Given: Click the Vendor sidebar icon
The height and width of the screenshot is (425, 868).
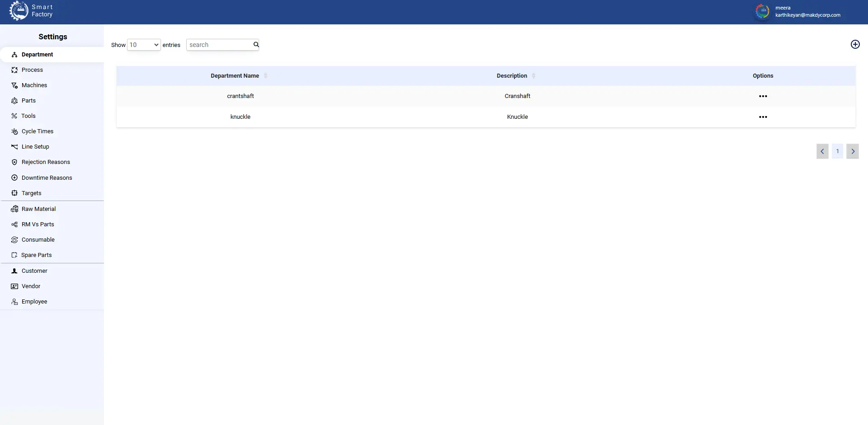Looking at the screenshot, I should point(14,286).
